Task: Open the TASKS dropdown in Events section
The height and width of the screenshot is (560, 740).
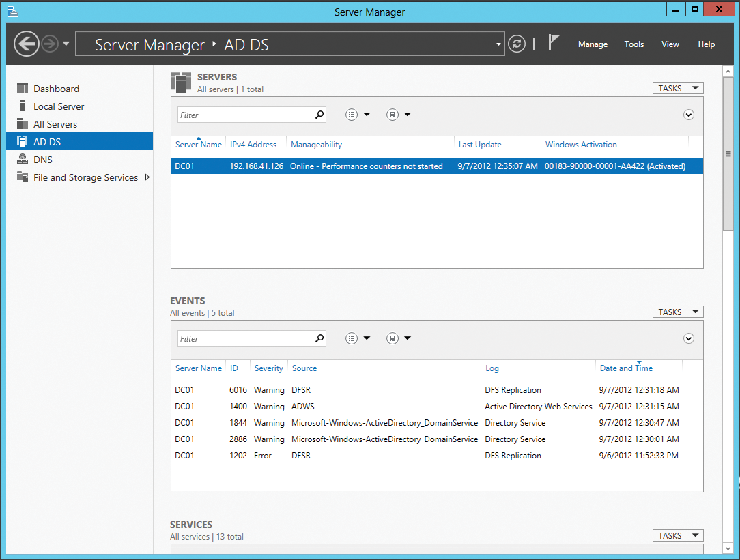Action: (677, 311)
